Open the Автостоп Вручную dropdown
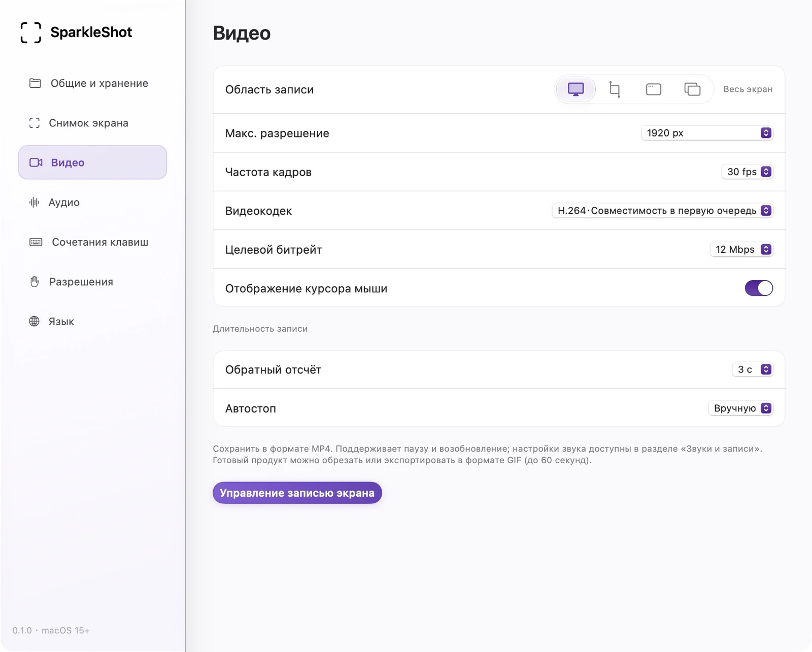812x652 pixels. pos(741,408)
